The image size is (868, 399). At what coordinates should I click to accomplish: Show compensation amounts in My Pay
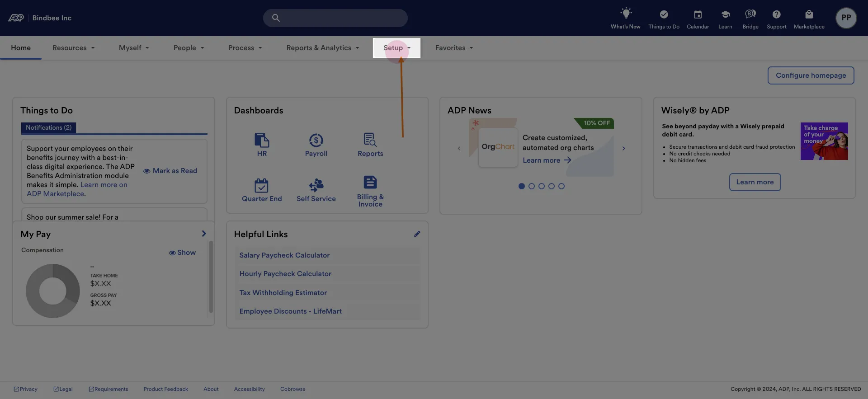point(182,253)
